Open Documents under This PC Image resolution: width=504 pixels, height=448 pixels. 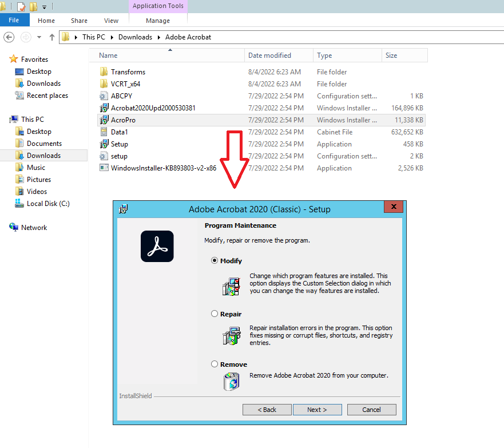pos(44,144)
